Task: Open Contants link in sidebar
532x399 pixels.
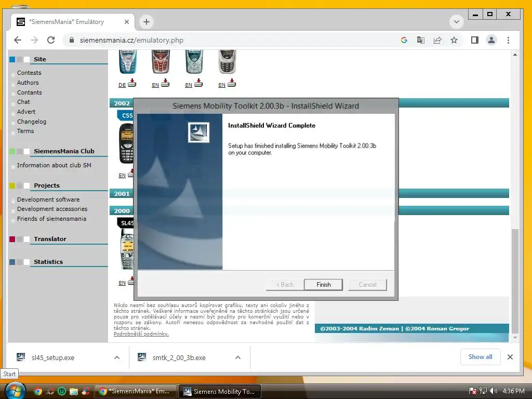Action: click(30, 92)
